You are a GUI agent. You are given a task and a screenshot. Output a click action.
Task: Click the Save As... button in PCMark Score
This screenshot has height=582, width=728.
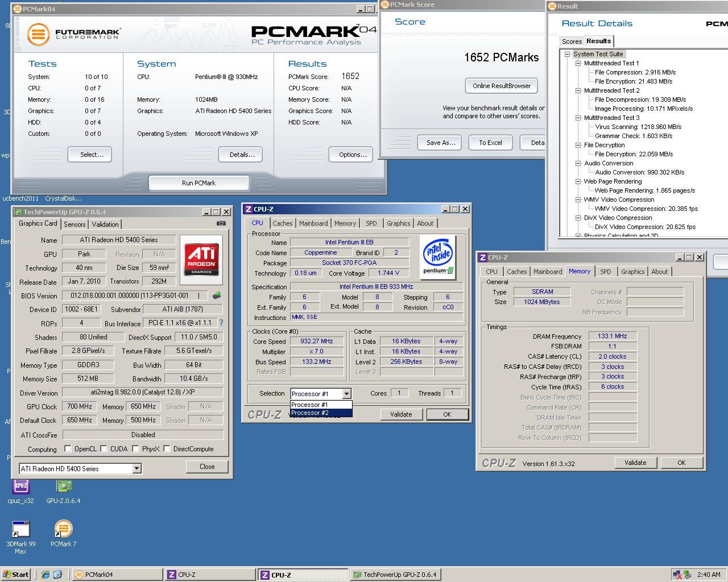[x=441, y=143]
